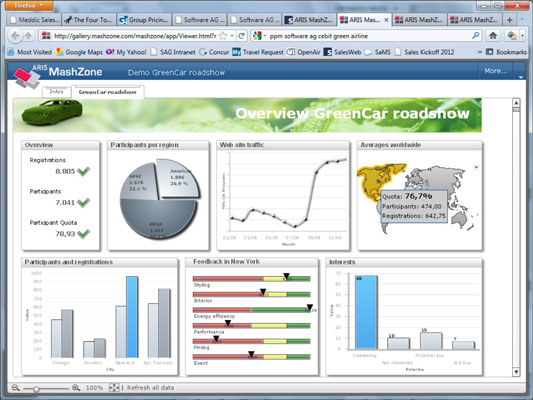Viewport: 533px width, 400px height.
Task: Select the GreenCar roadshow dashboard tab
Action: coord(107,92)
